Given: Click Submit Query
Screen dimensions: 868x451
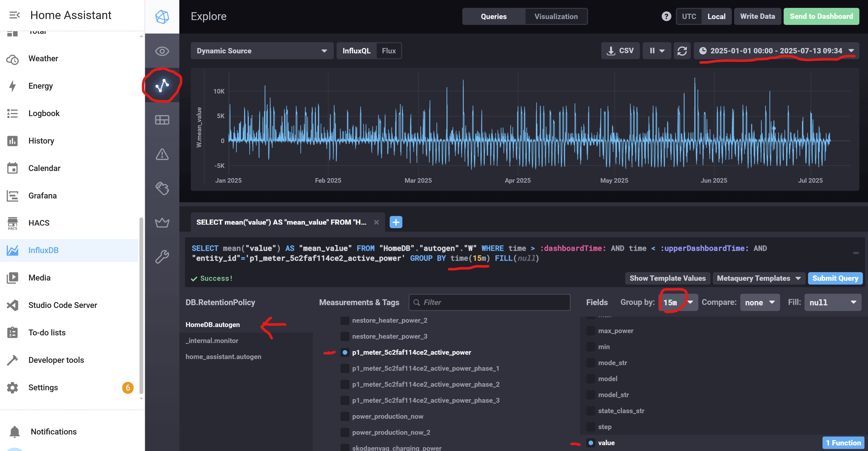Looking at the screenshot, I should click(x=835, y=278).
